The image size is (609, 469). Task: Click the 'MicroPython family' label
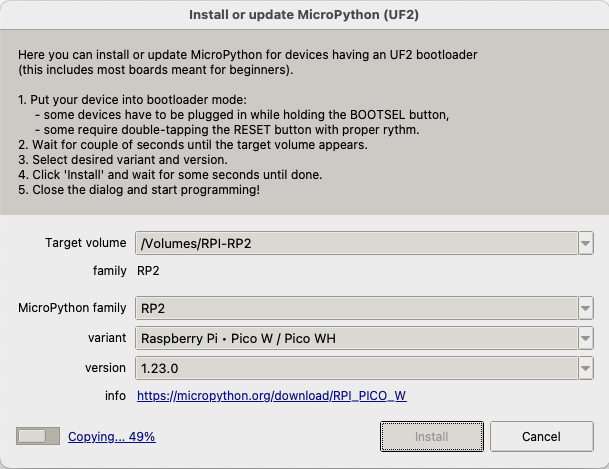click(72, 307)
